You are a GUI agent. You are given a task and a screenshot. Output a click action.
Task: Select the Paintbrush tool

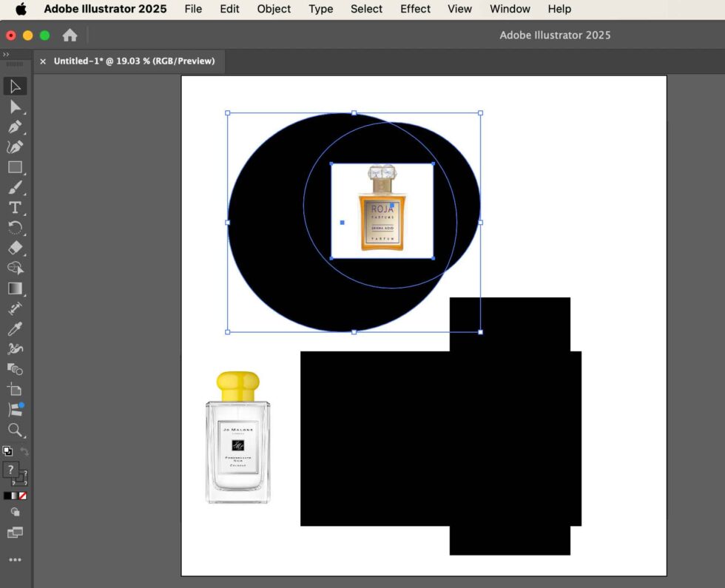coord(15,187)
